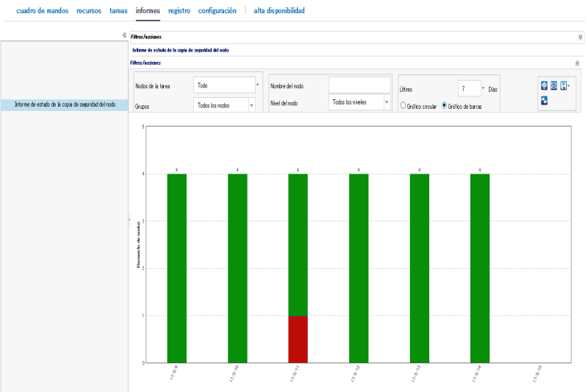Screen dimensions: 588x392
Task: Click the email report envelope icon
Action: tap(553, 86)
